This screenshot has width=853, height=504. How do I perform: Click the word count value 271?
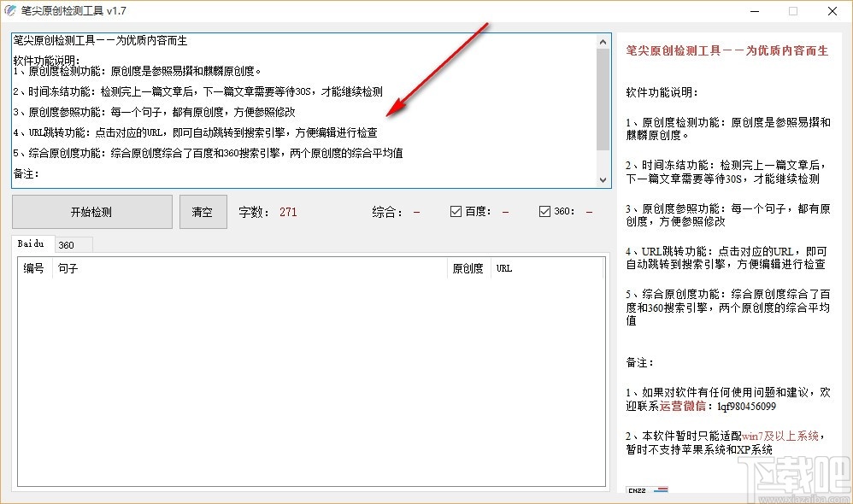click(288, 212)
